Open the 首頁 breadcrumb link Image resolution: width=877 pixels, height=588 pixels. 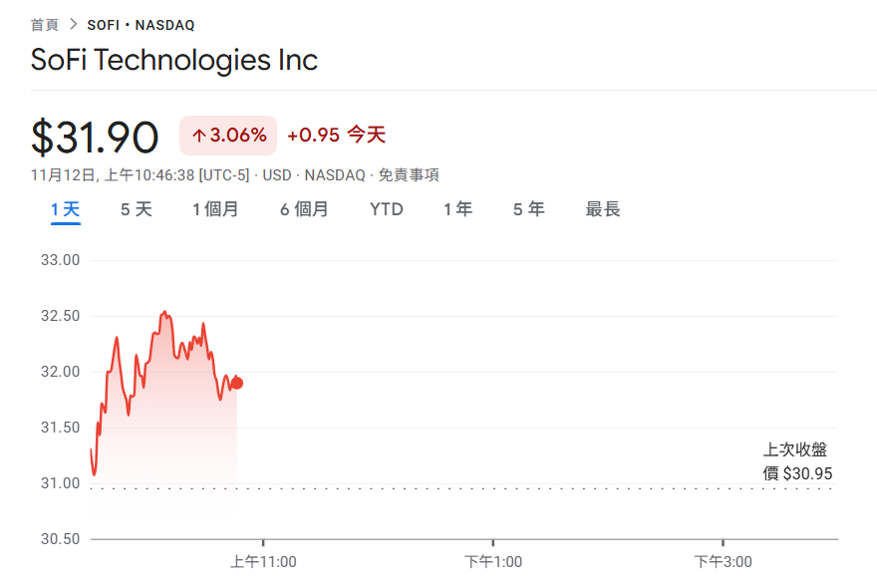(42, 24)
